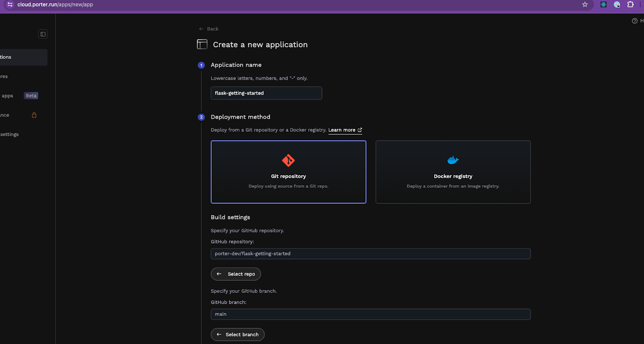Screen dimensions: 644x344
Task: Click the Select repo button
Action: click(x=236, y=274)
